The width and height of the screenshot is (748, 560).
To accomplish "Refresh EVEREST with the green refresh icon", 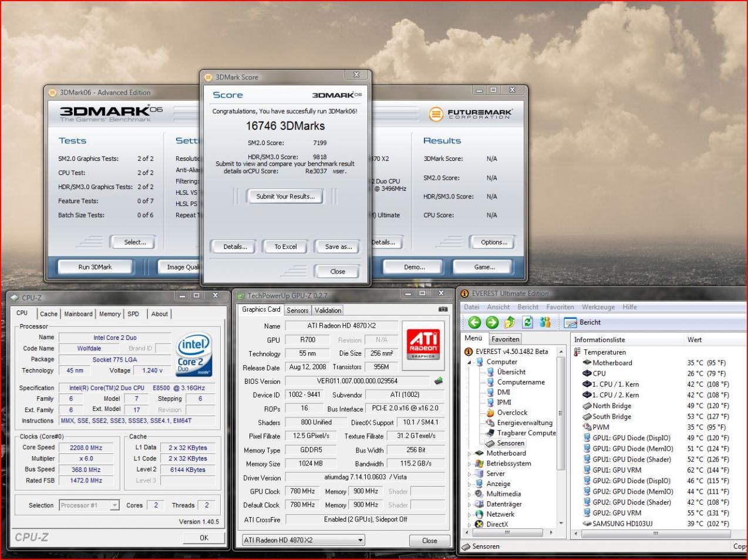I will coord(527,322).
